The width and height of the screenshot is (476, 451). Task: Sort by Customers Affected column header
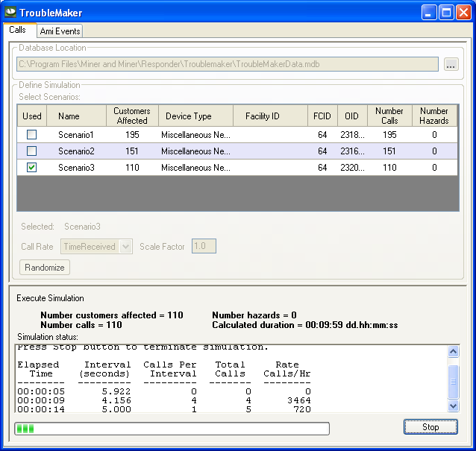(x=131, y=116)
